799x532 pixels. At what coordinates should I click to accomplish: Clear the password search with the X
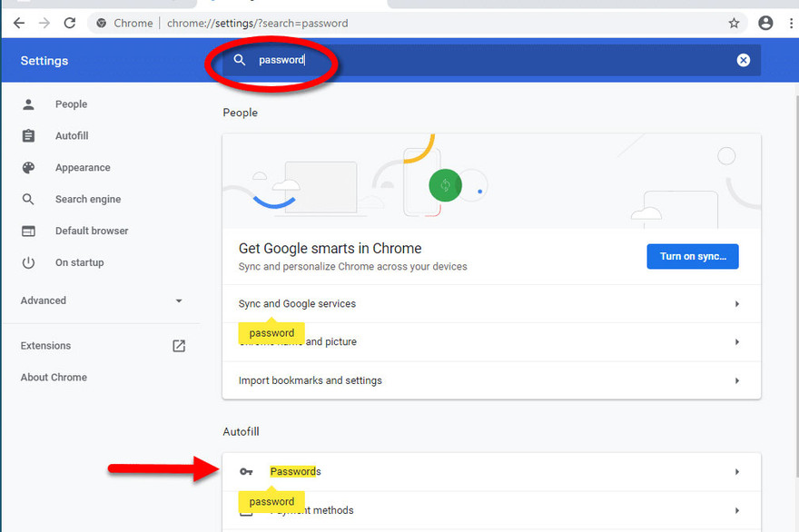tap(744, 60)
